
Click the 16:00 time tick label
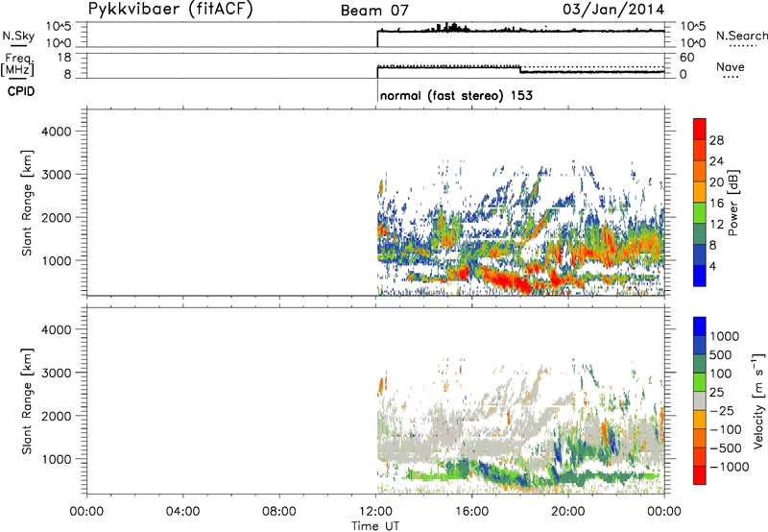[x=471, y=512]
